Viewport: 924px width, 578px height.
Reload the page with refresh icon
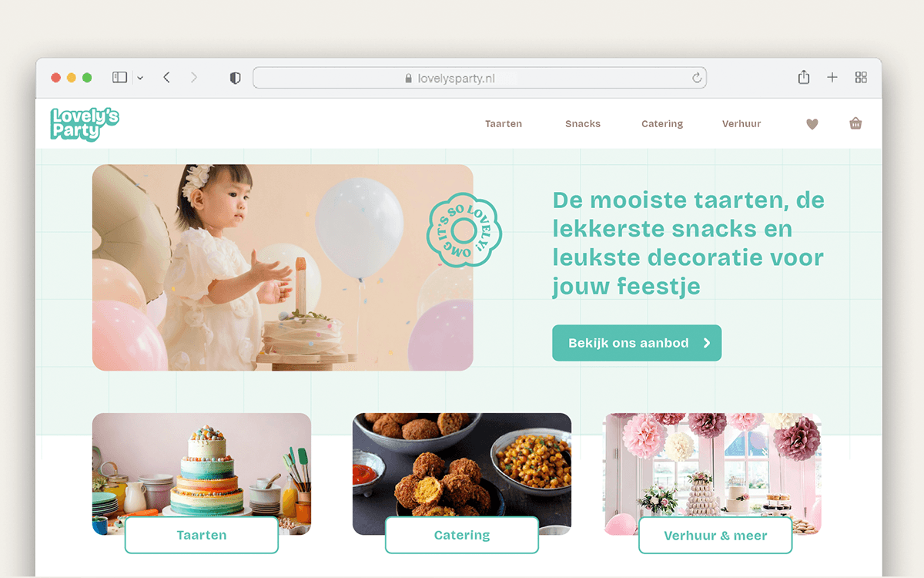[697, 78]
